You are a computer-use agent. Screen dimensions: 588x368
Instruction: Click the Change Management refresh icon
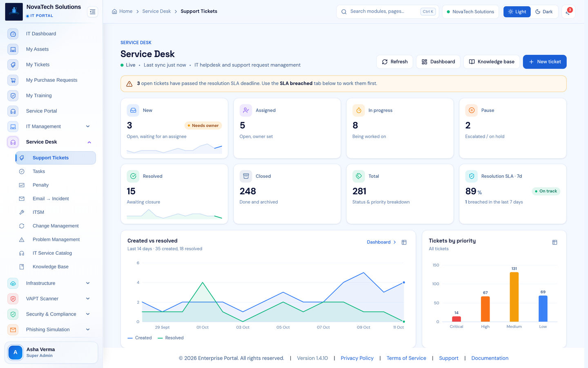(x=22, y=226)
